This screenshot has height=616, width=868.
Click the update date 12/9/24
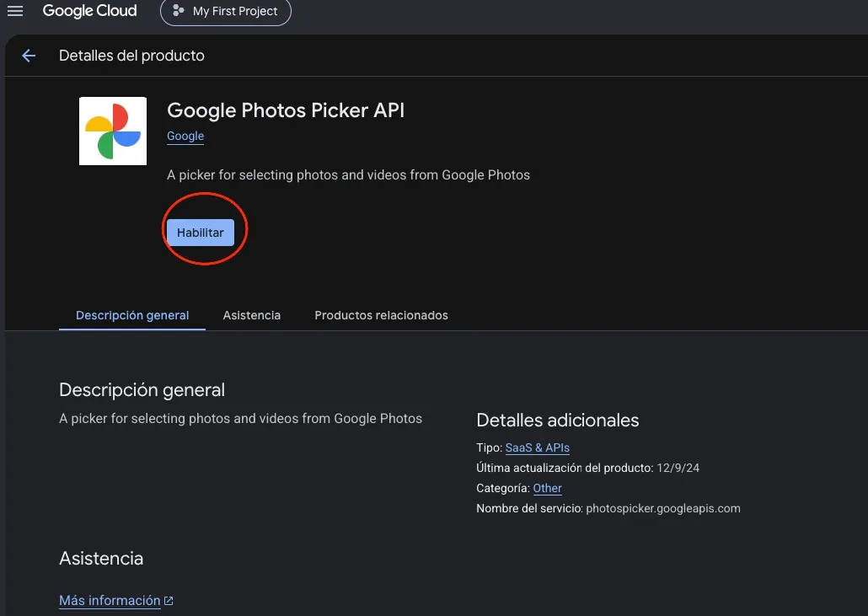coord(678,469)
